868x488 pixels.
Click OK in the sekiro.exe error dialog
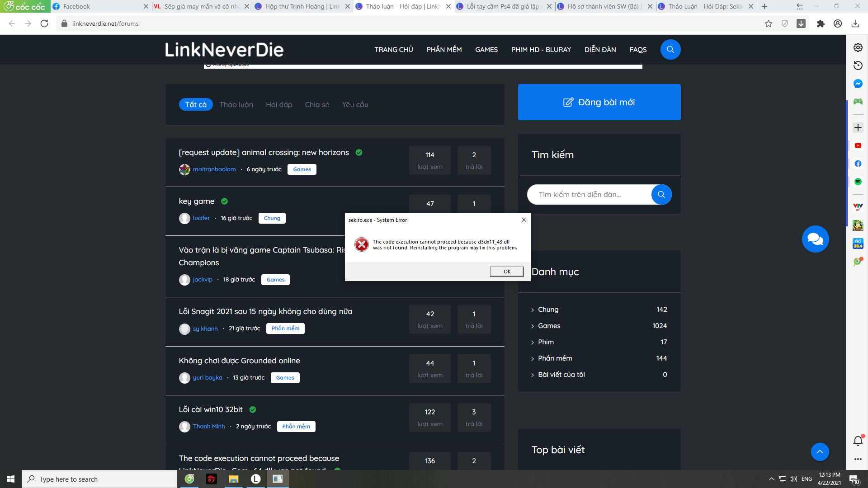[506, 272]
